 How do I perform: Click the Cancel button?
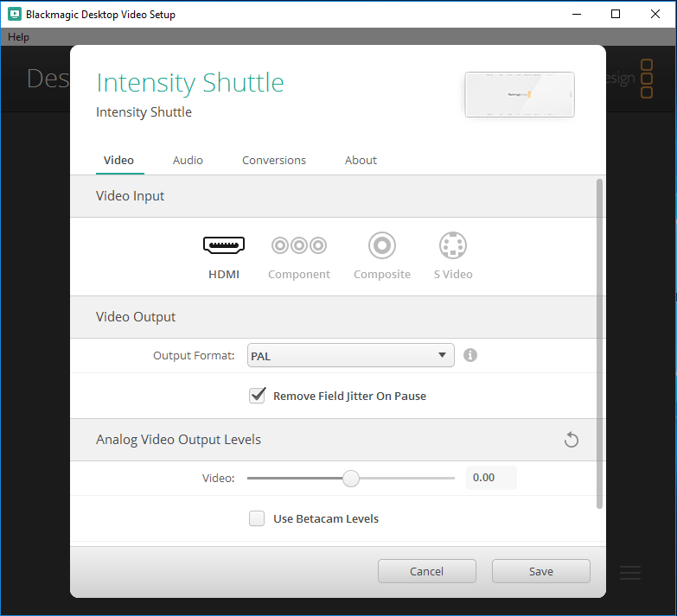pos(426,571)
